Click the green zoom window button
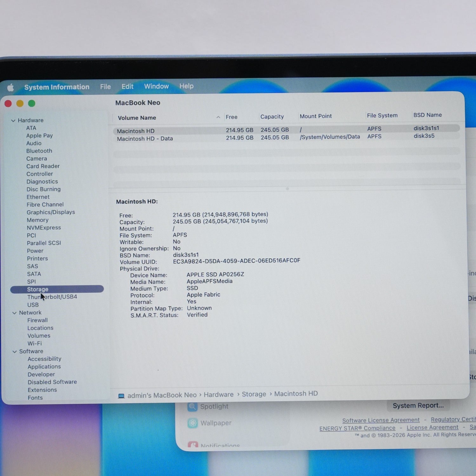The height and width of the screenshot is (476, 476). [x=31, y=103]
